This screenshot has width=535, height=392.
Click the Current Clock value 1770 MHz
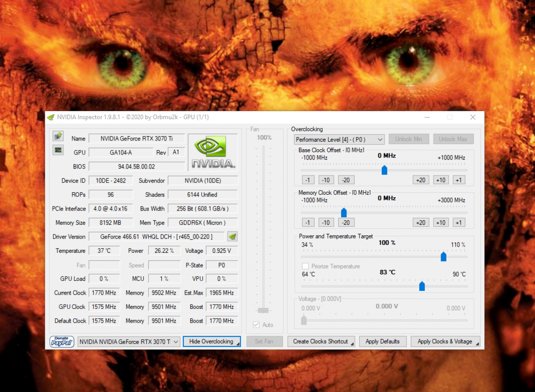(x=104, y=293)
